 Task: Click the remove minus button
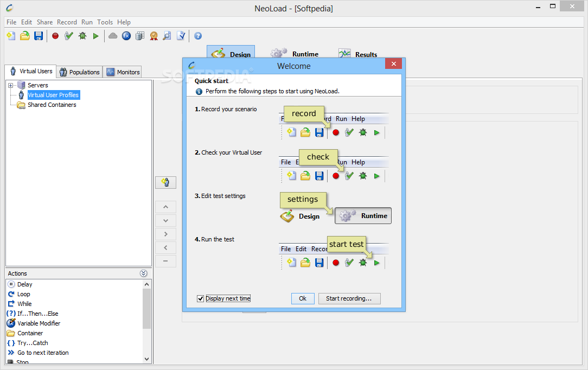point(166,261)
